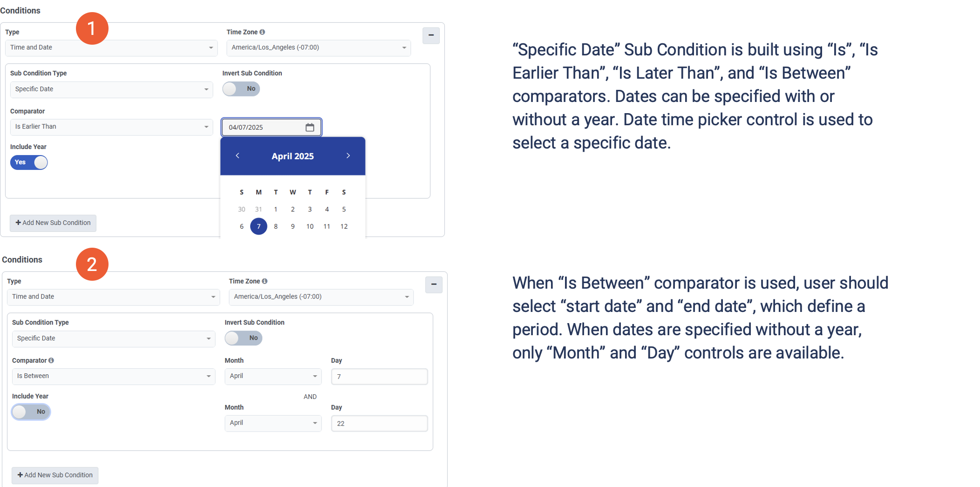Screen dimensions: 980x487
Task: Open the 'Is Between' comparator dropdown
Action: tap(113, 376)
